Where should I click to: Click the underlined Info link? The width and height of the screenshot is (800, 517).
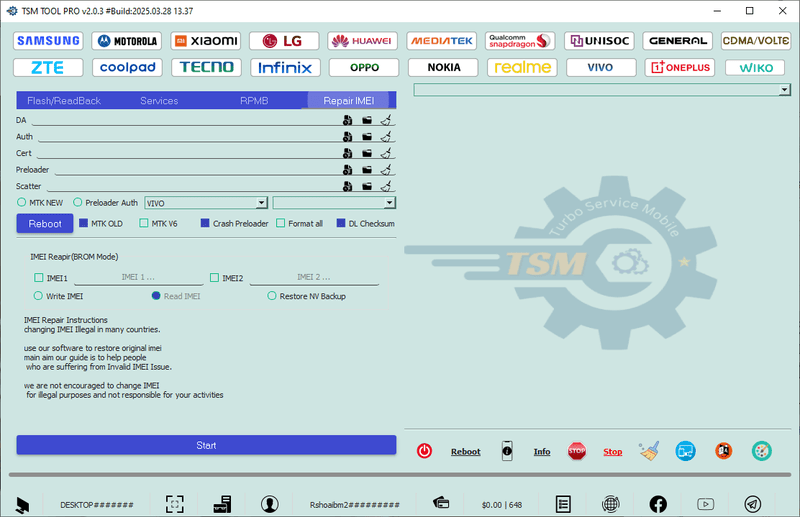point(542,452)
